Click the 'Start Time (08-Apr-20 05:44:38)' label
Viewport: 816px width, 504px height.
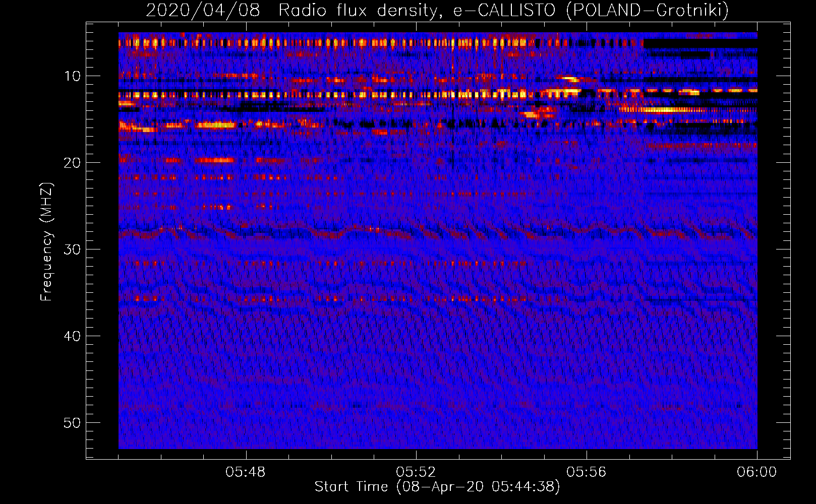(x=437, y=487)
